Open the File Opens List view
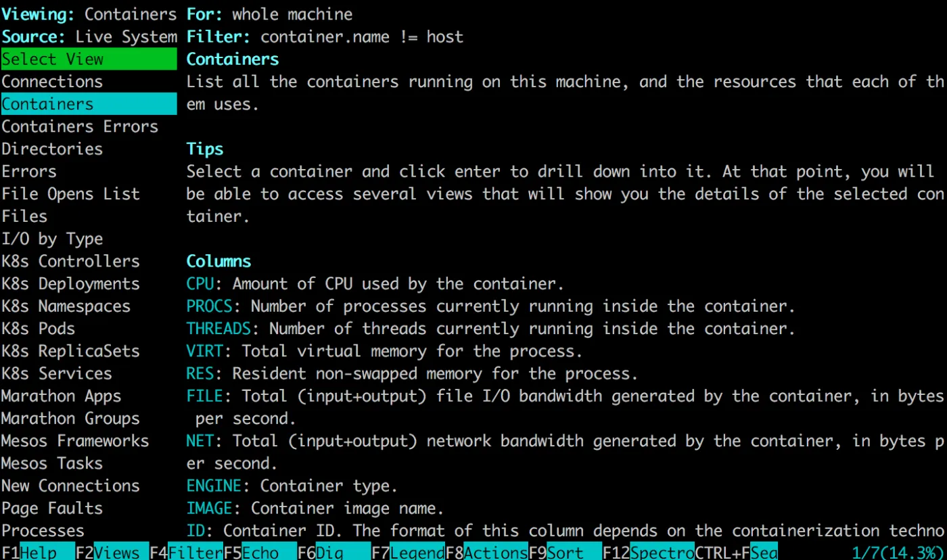 pyautogui.click(x=70, y=194)
